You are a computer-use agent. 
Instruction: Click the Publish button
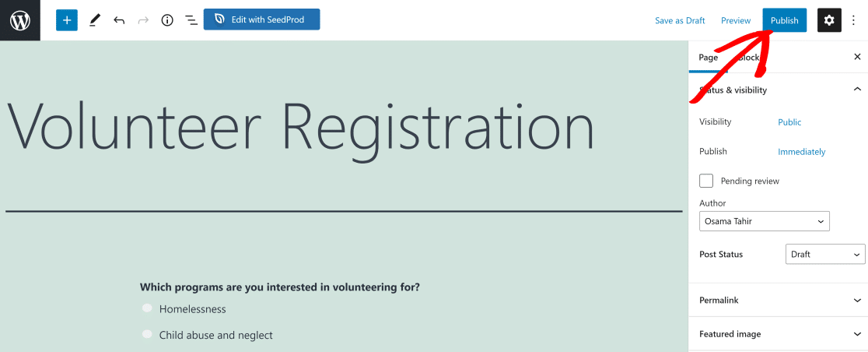point(785,20)
